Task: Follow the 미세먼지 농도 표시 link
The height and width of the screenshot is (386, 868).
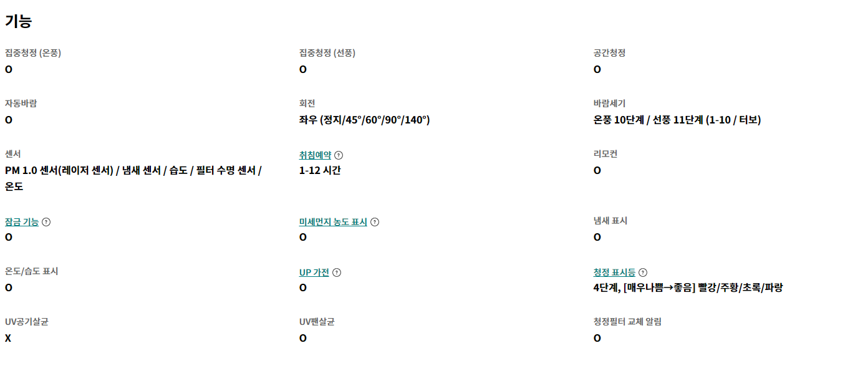Action: point(333,222)
